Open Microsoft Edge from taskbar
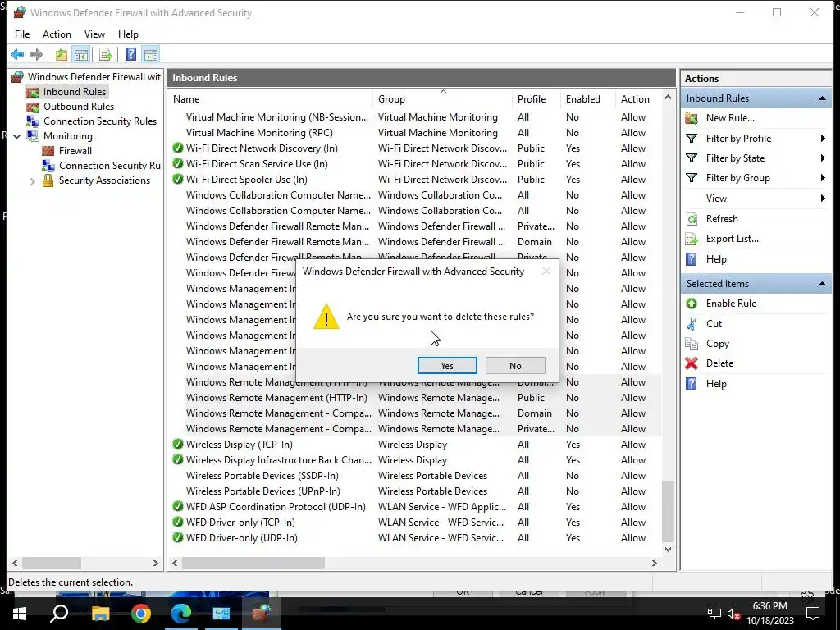This screenshot has width=840, height=630. [x=181, y=614]
